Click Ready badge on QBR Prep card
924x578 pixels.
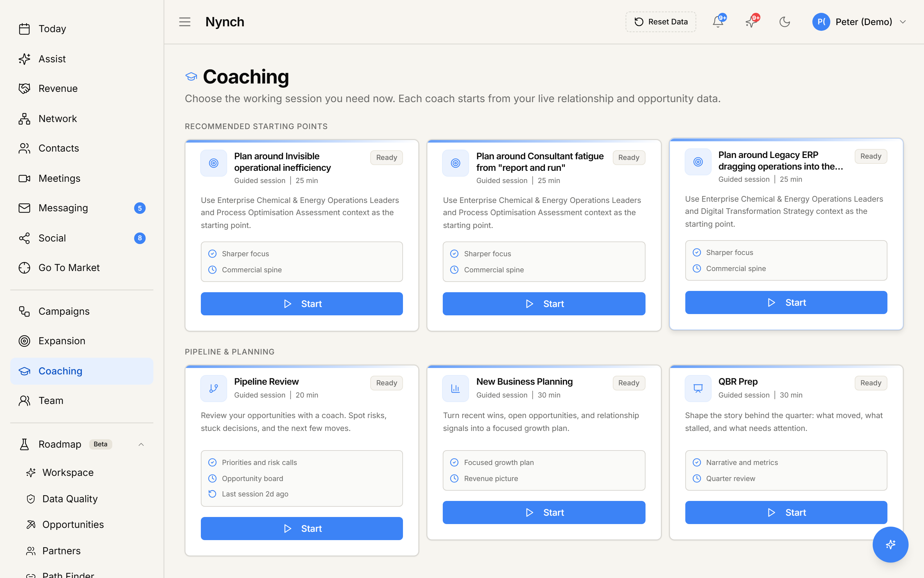(x=871, y=383)
